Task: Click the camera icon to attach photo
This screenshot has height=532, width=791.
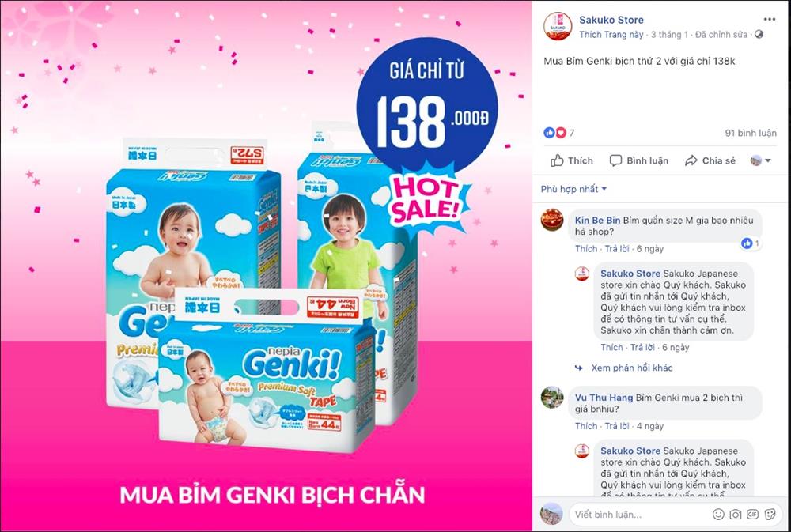Action: (x=736, y=515)
